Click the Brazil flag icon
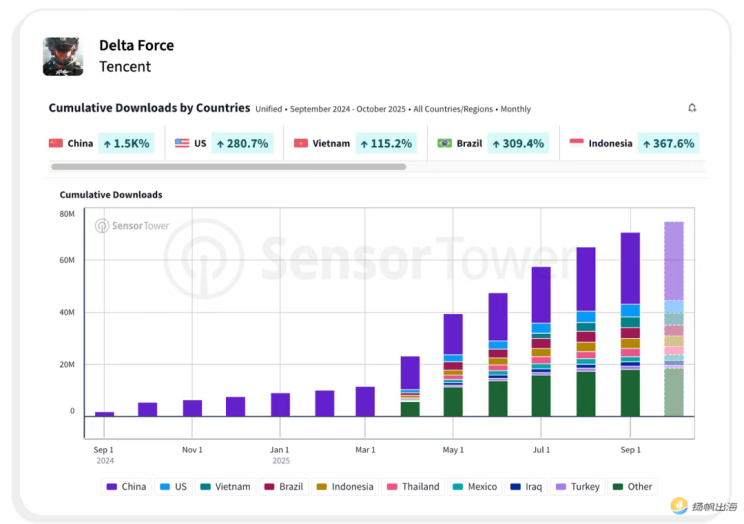744x524 pixels. coord(444,143)
